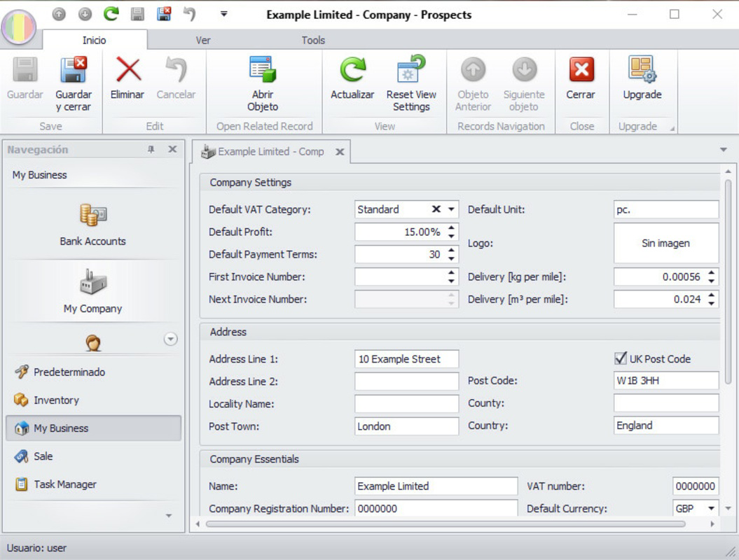Click inside the Address Line 1 field
739x560 pixels.
(x=406, y=358)
